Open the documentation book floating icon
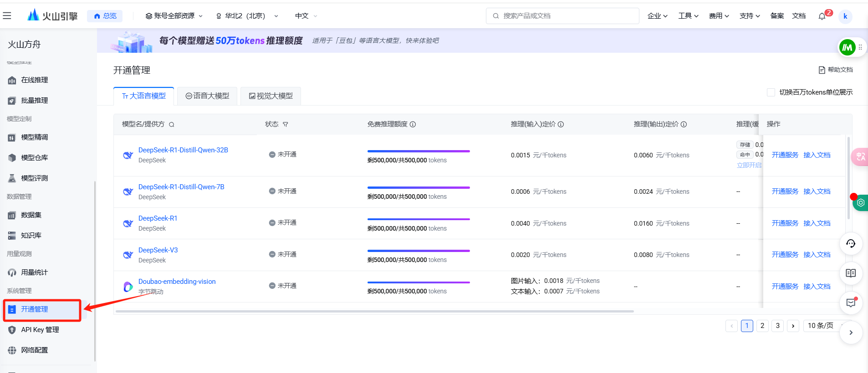The width and height of the screenshot is (868, 373). pos(851,273)
